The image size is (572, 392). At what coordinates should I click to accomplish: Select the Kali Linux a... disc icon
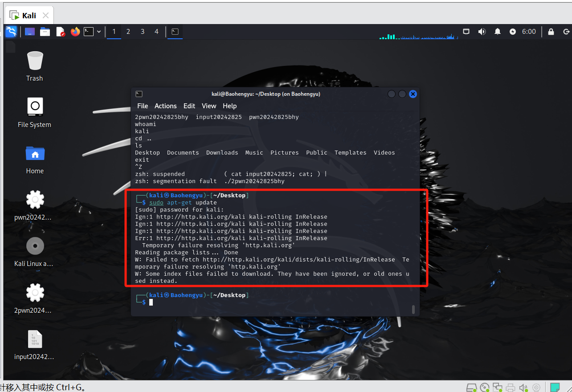pos(35,252)
